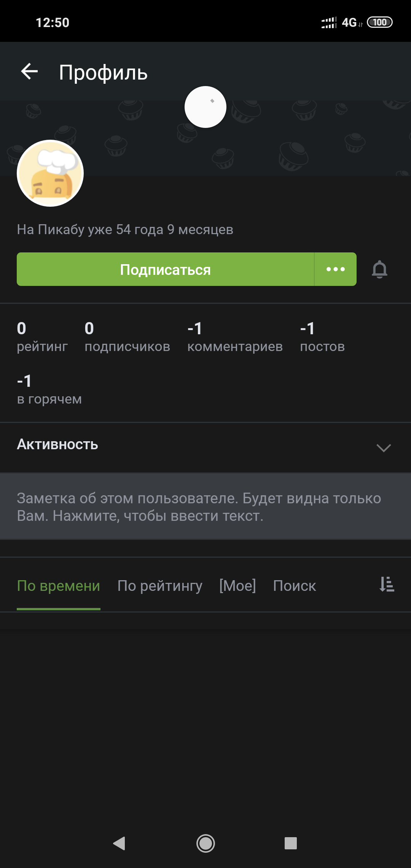This screenshot has height=868, width=411.
Task: Tap the в горячем stat
Action: click(x=49, y=389)
